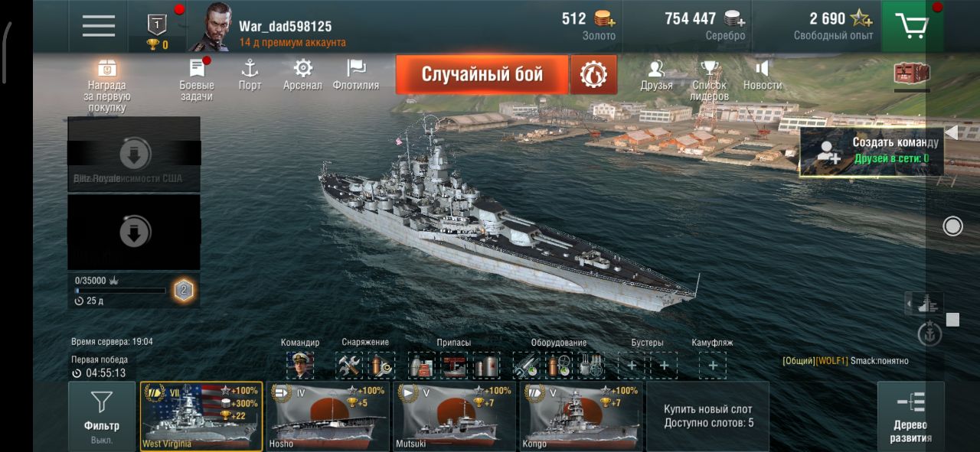Open the shop cart icon
This screenshot has height=452, width=980.
point(912,26)
